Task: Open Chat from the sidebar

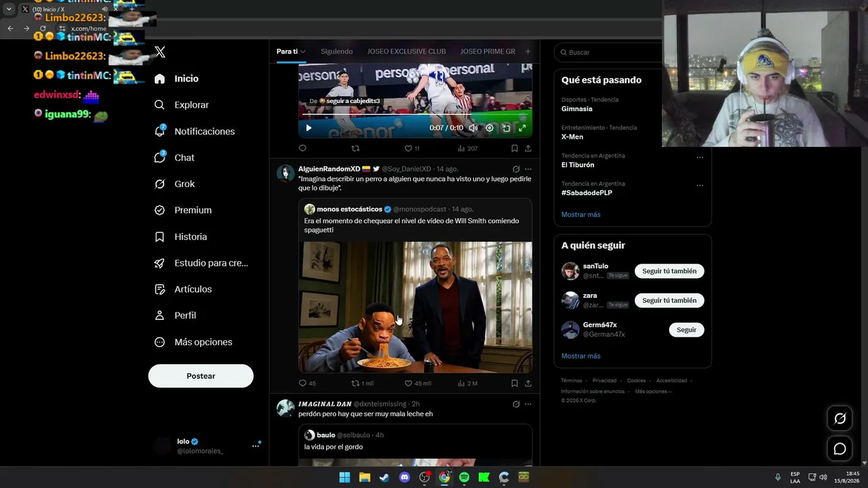Action: click(x=174, y=157)
